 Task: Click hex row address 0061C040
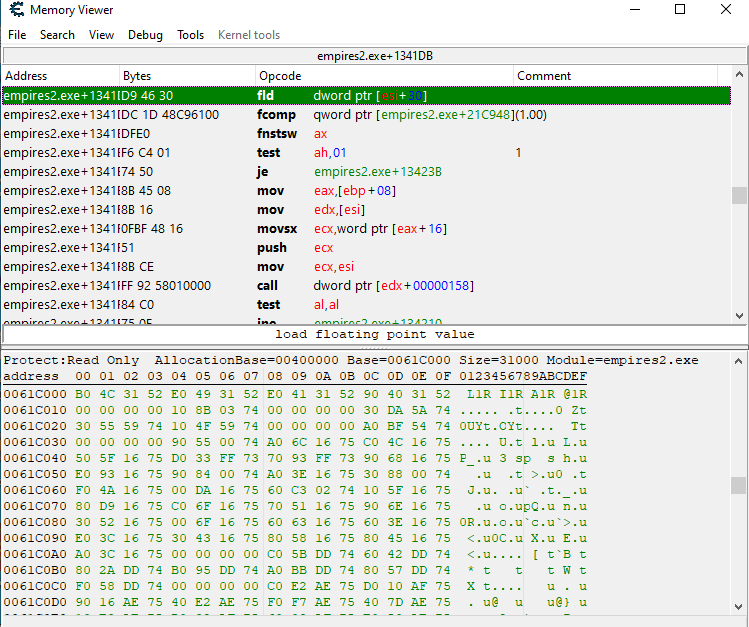[35, 458]
